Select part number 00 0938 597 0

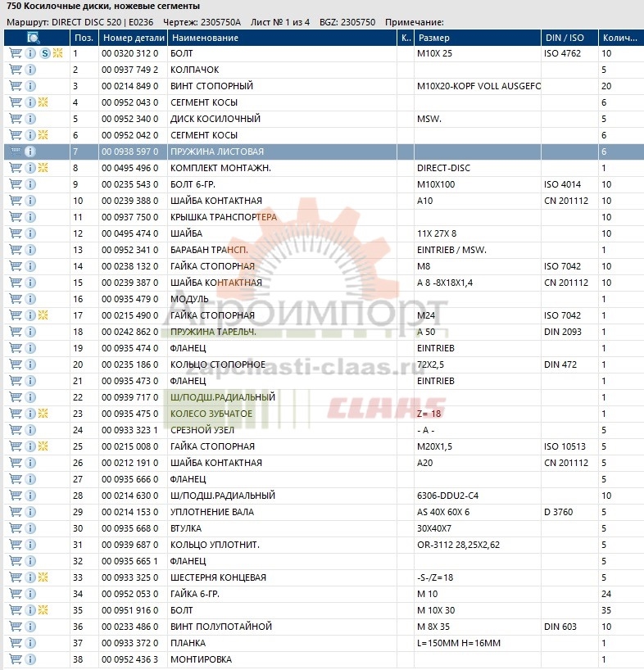[x=130, y=152]
